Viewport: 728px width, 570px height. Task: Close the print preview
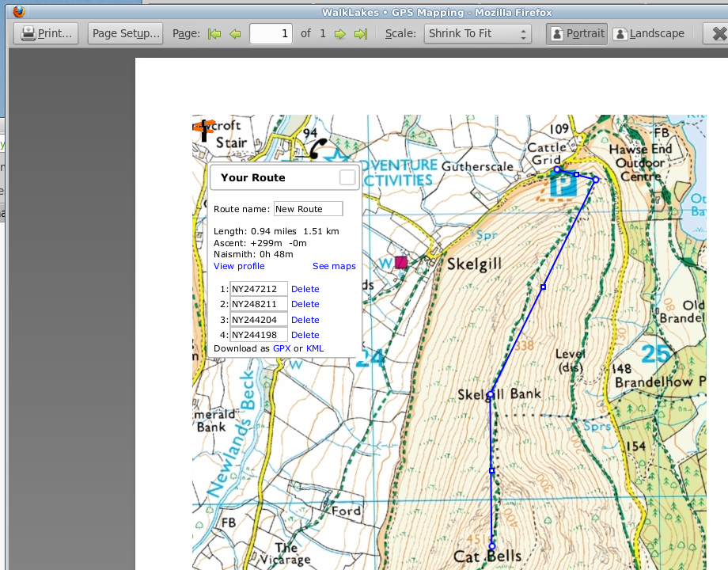718,33
